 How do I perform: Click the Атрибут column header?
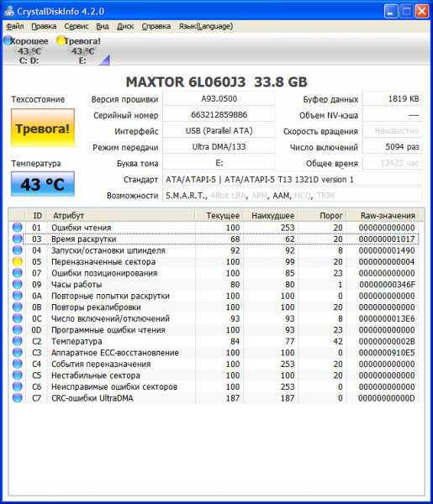(121, 215)
